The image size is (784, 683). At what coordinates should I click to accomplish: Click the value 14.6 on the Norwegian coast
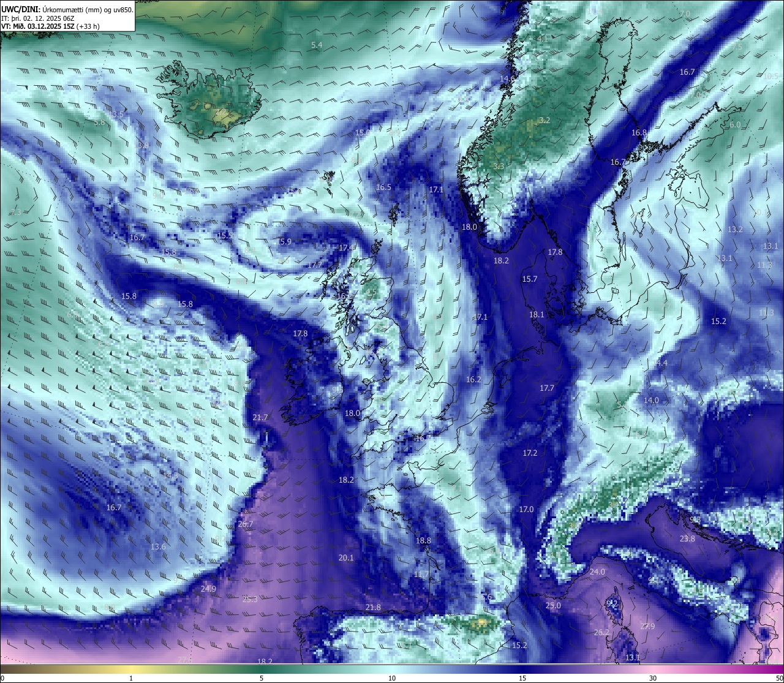click(x=507, y=79)
